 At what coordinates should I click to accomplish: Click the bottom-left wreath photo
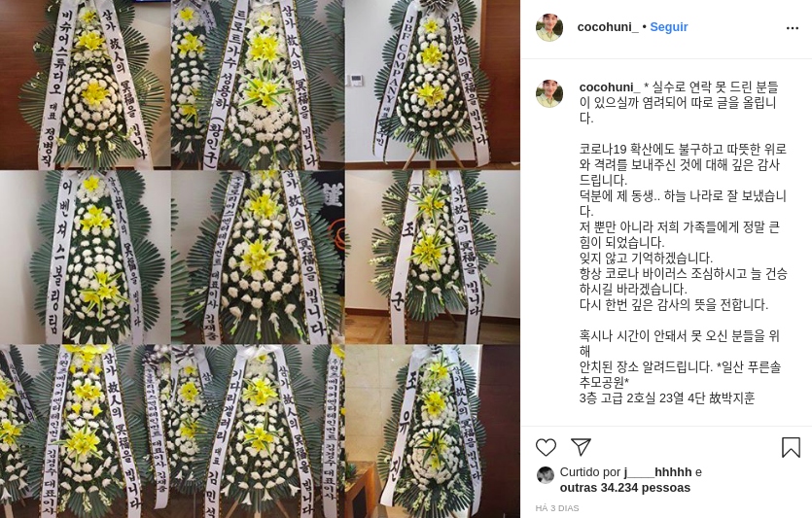point(86,432)
